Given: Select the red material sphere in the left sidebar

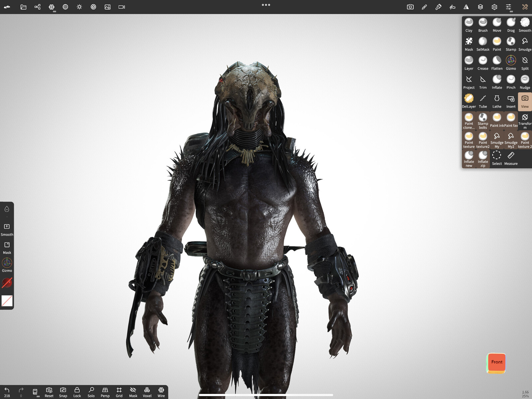Looking at the screenshot, I should tap(6, 283).
